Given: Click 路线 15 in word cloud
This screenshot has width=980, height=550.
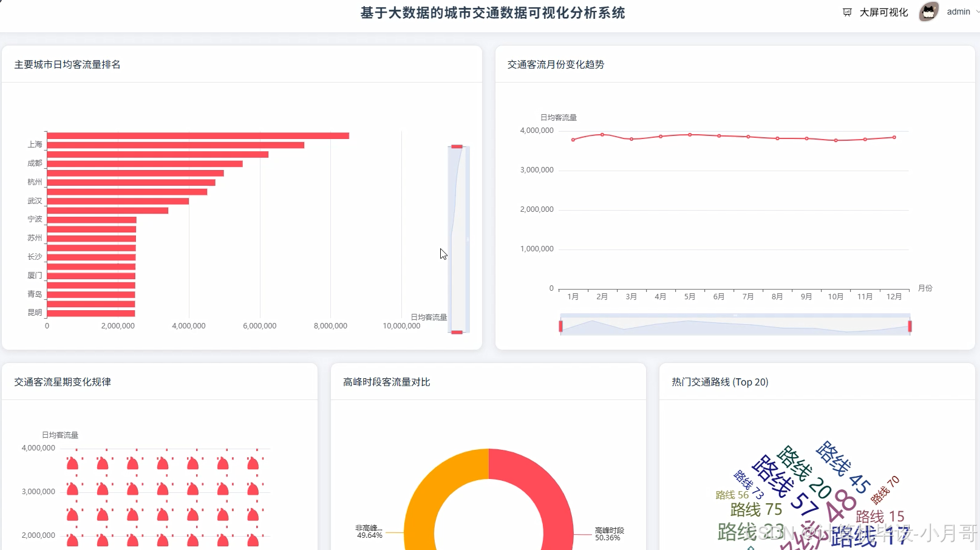Looking at the screenshot, I should 880,517.
